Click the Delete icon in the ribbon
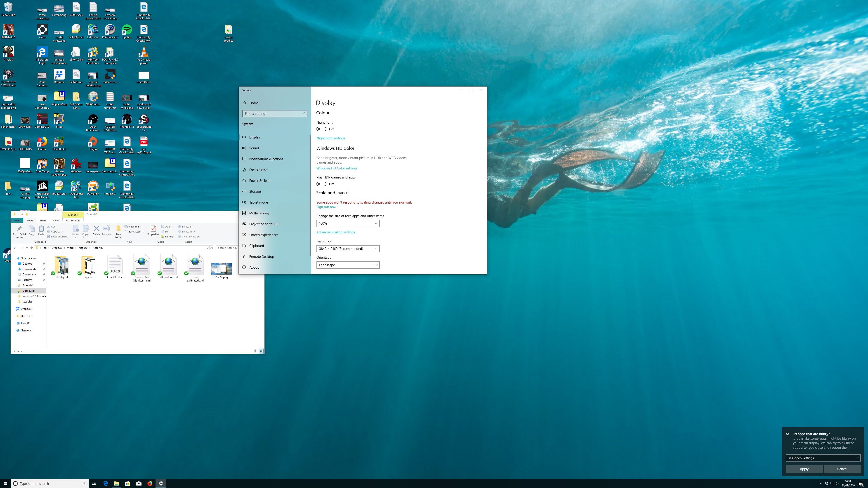The image size is (868, 488). pyautogui.click(x=96, y=230)
